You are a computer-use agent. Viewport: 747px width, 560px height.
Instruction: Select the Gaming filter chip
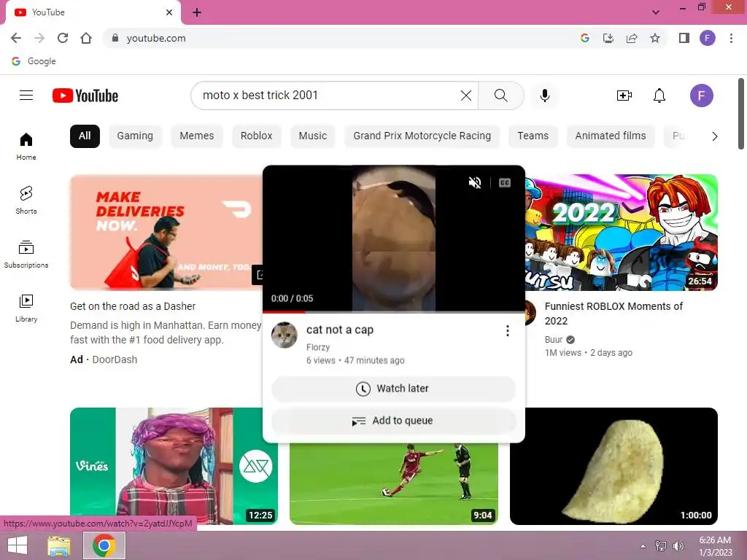[135, 136]
